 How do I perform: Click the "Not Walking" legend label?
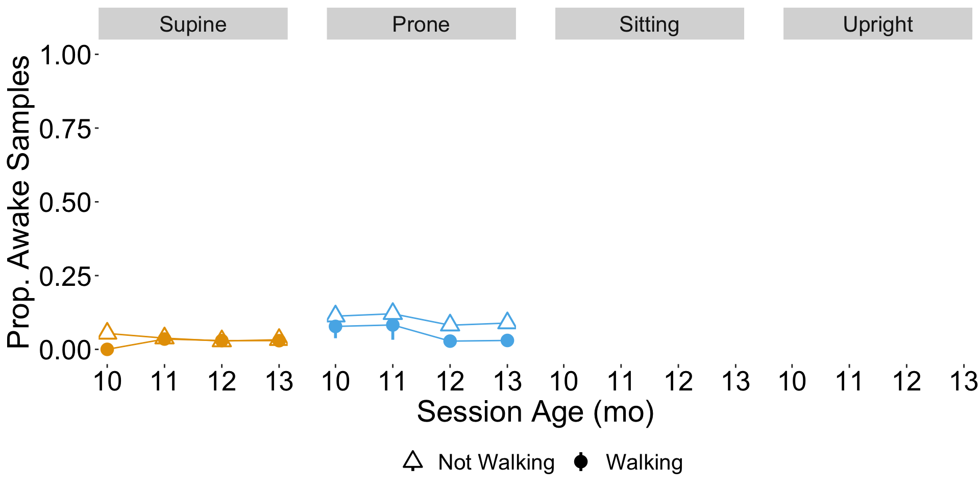496,462
